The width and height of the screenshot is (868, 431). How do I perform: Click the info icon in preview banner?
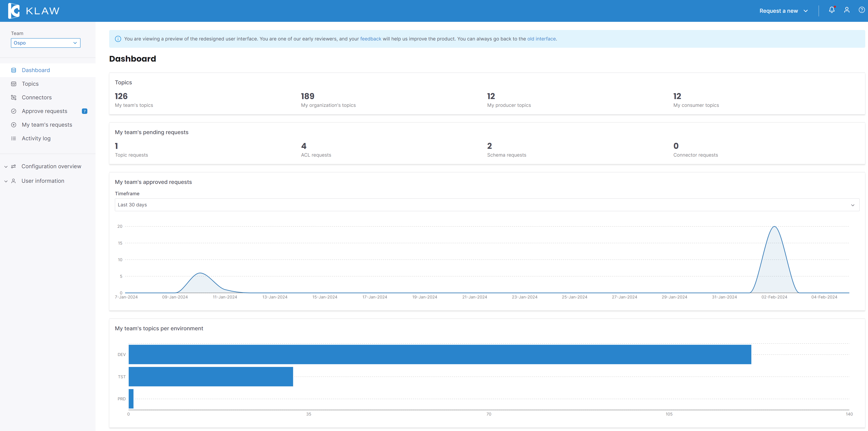118,39
